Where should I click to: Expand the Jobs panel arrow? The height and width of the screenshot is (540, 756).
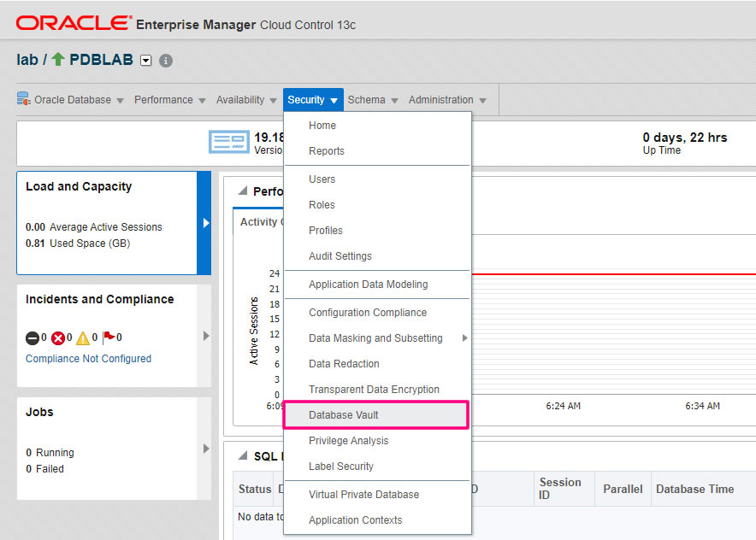(x=206, y=449)
